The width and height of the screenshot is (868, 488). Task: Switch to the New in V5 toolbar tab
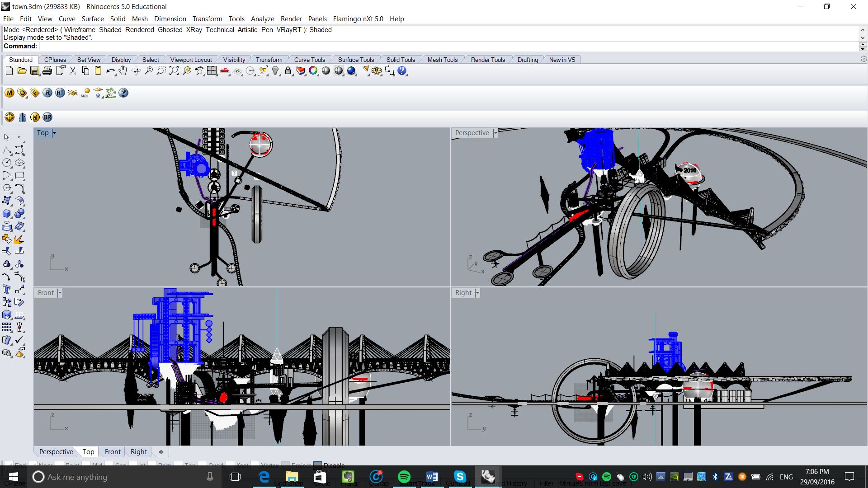point(562,60)
